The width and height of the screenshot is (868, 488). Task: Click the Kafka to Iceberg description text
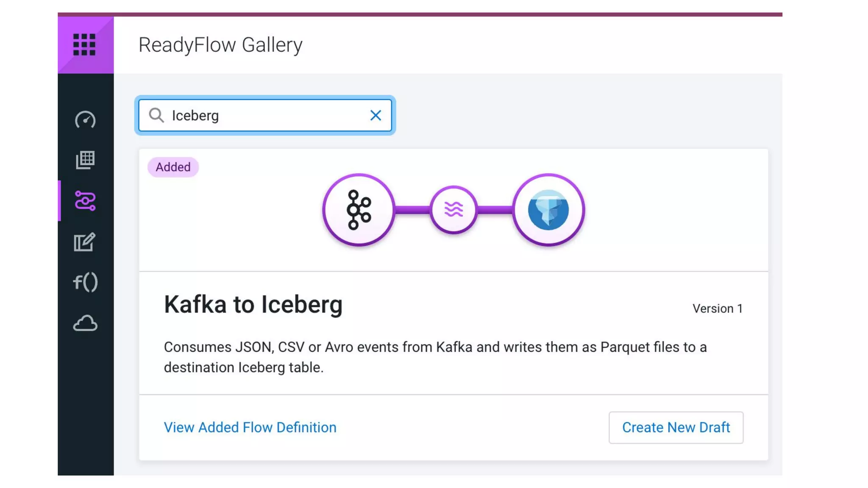pyautogui.click(x=435, y=357)
